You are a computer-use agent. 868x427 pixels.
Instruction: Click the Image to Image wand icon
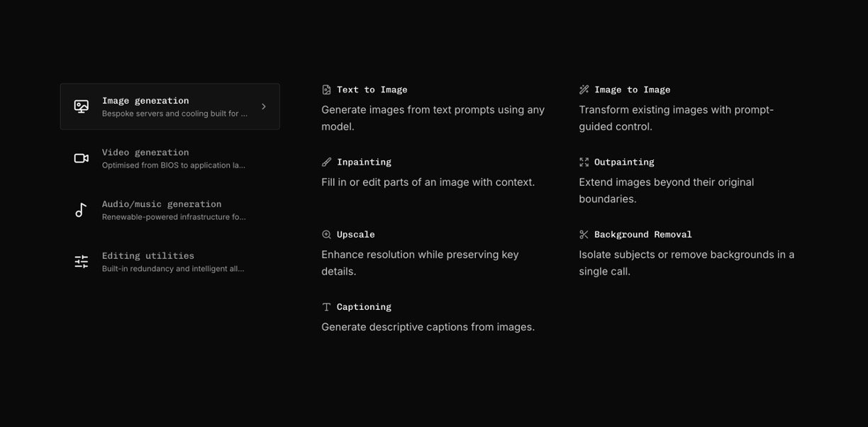pos(584,90)
